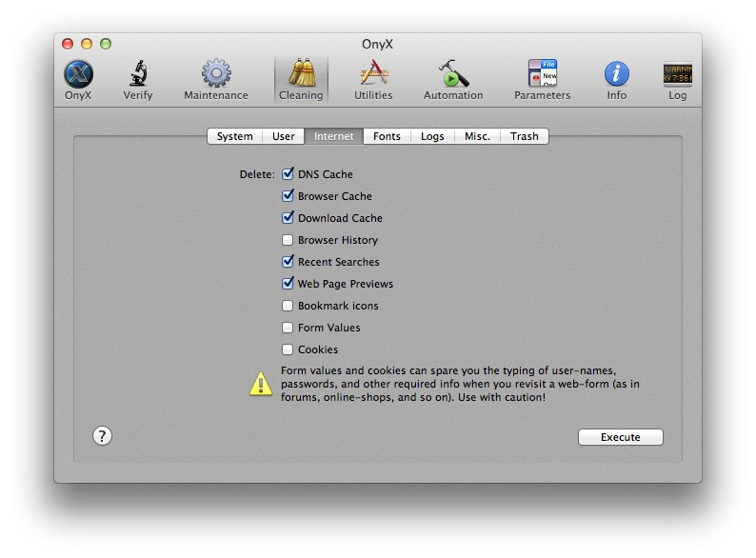Open the Utilities section
756x558 pixels.
click(x=373, y=80)
